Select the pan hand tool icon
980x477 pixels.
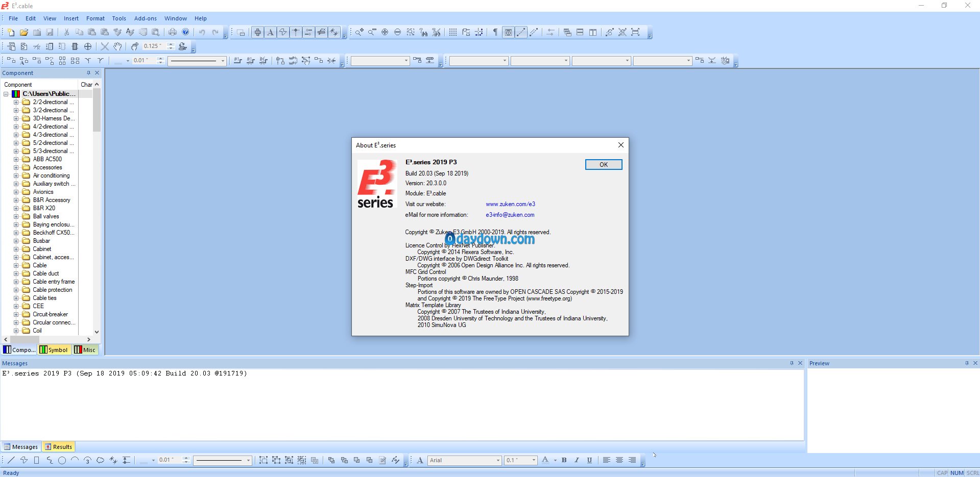[117, 46]
